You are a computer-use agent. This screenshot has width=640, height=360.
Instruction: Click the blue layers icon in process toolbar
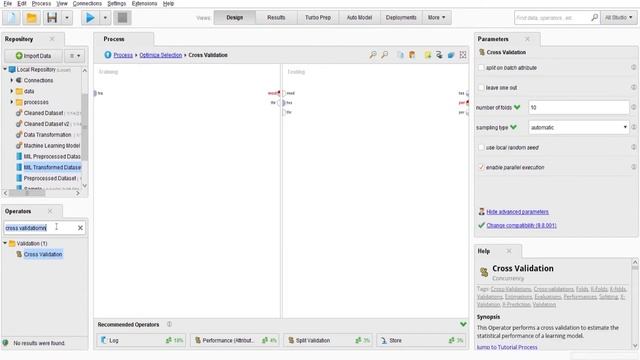[x=451, y=55]
